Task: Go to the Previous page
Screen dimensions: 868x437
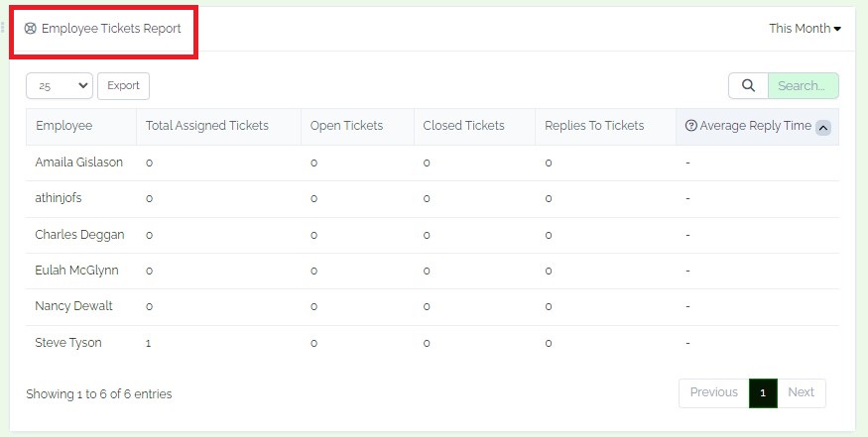Action: pos(713,392)
